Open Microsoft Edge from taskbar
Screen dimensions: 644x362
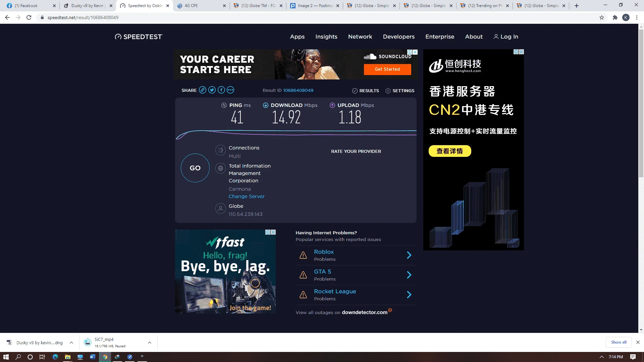[55, 357]
